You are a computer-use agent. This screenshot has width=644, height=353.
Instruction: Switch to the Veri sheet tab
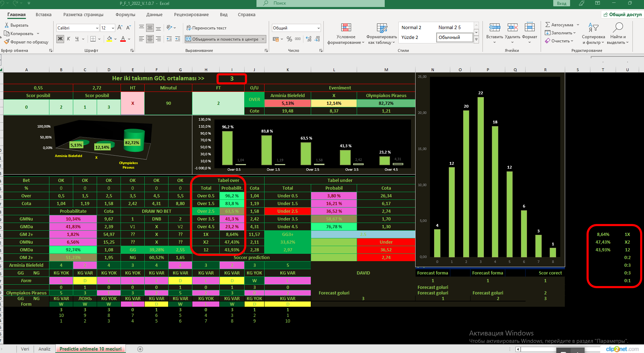point(25,349)
